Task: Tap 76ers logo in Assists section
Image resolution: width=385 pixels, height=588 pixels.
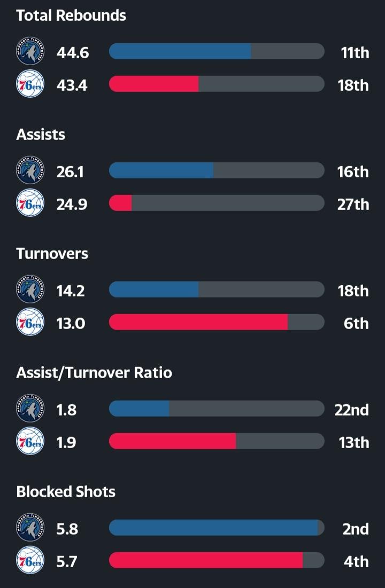Action: pos(30,203)
